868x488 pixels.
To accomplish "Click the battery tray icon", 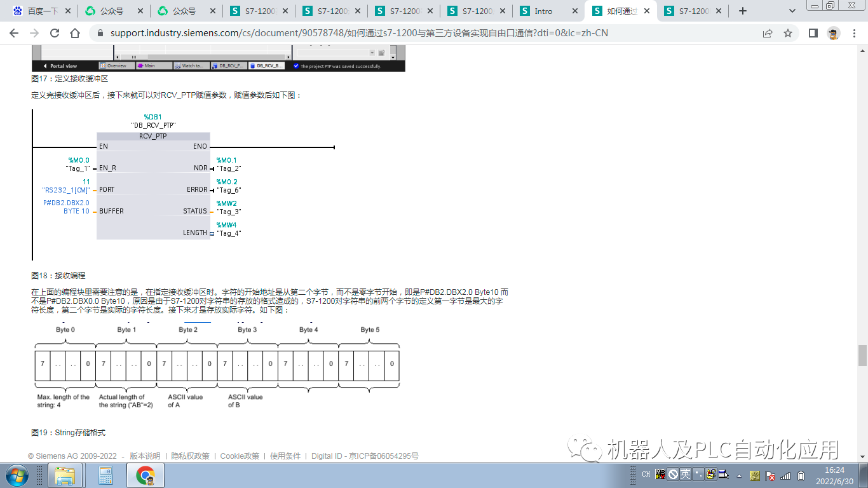I will 801,475.
